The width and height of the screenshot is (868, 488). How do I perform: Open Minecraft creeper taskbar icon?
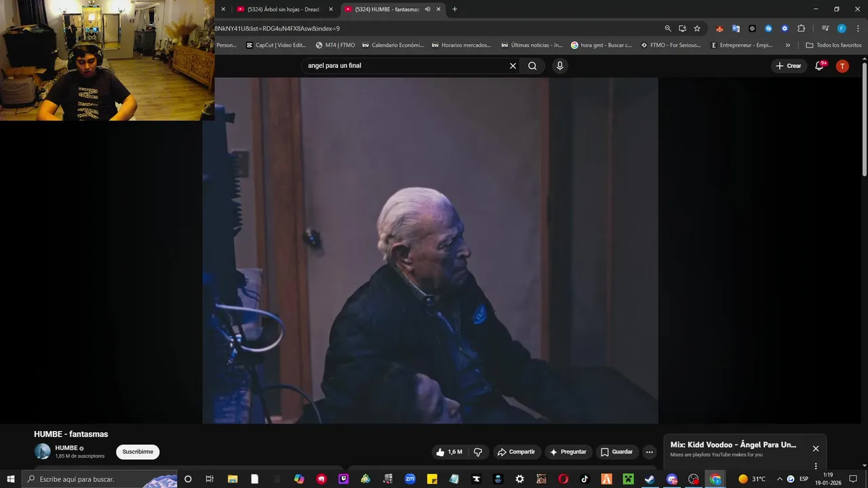coord(628,479)
